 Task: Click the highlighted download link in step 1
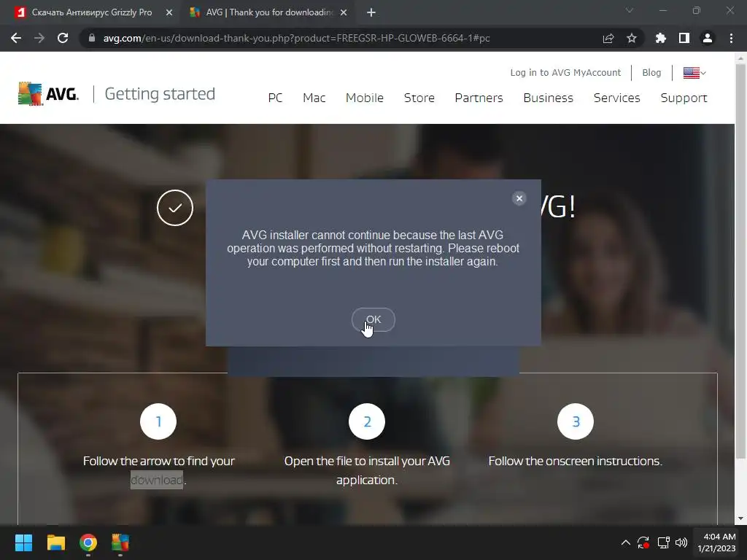click(157, 480)
